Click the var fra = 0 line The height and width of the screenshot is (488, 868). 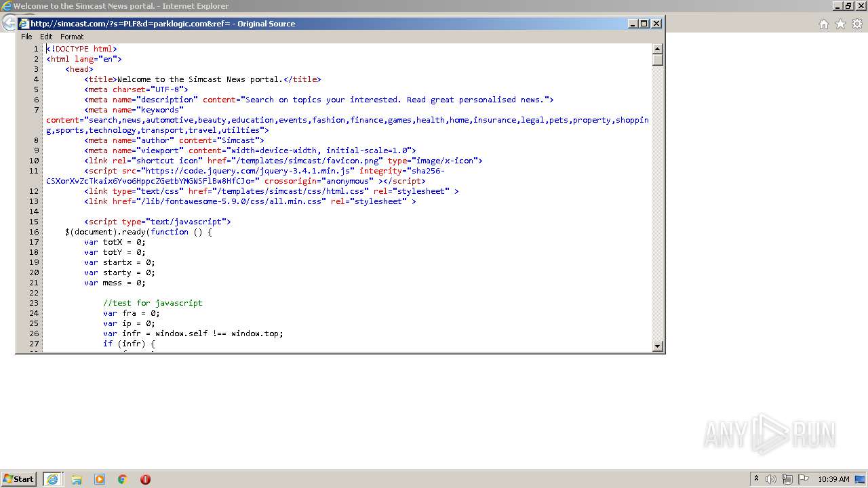pos(132,313)
